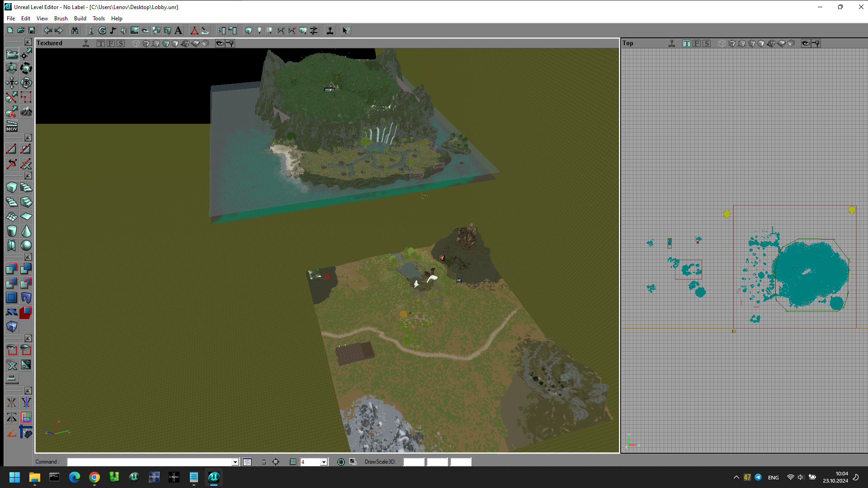Collapse the mirror and align group
The height and width of the screenshot is (488, 868).
(28, 391)
